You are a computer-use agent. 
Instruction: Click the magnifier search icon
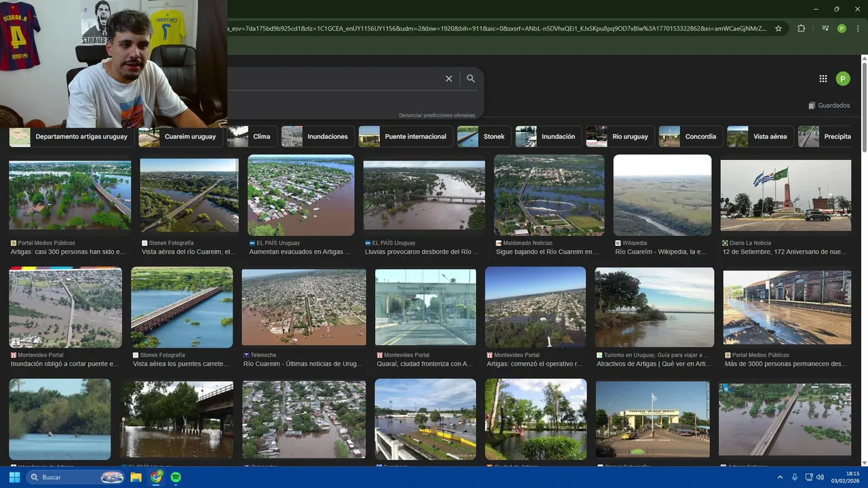click(x=471, y=79)
